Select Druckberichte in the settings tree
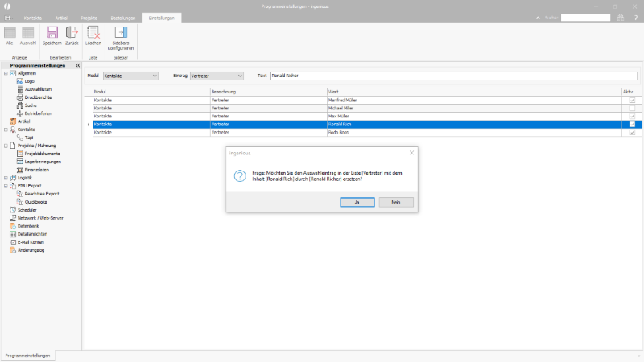The image size is (644, 362). (38, 97)
